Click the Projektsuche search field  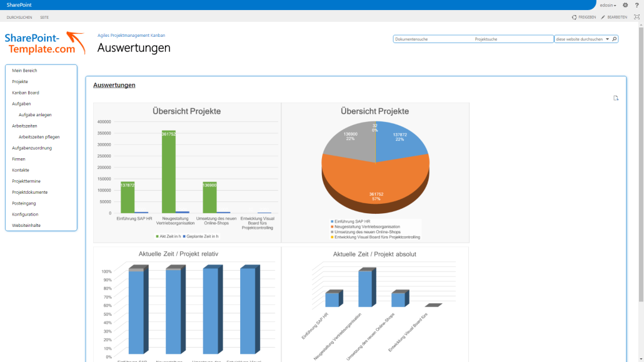pyautogui.click(x=513, y=39)
